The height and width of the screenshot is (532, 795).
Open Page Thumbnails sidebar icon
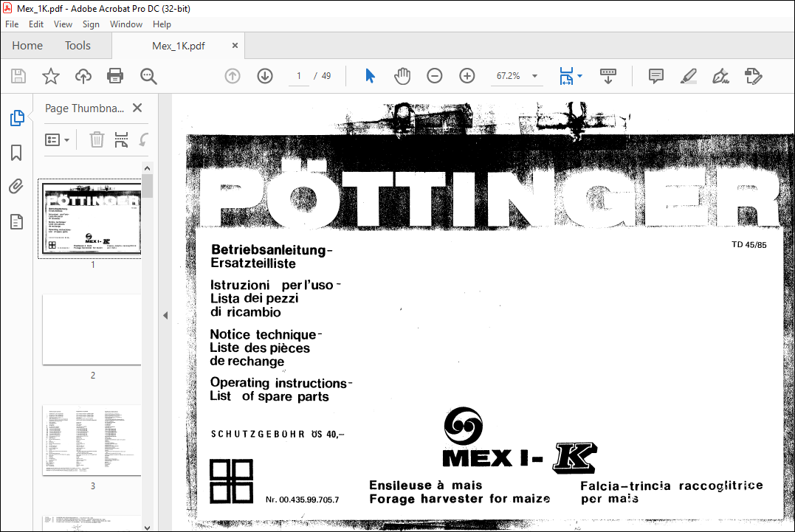click(17, 117)
